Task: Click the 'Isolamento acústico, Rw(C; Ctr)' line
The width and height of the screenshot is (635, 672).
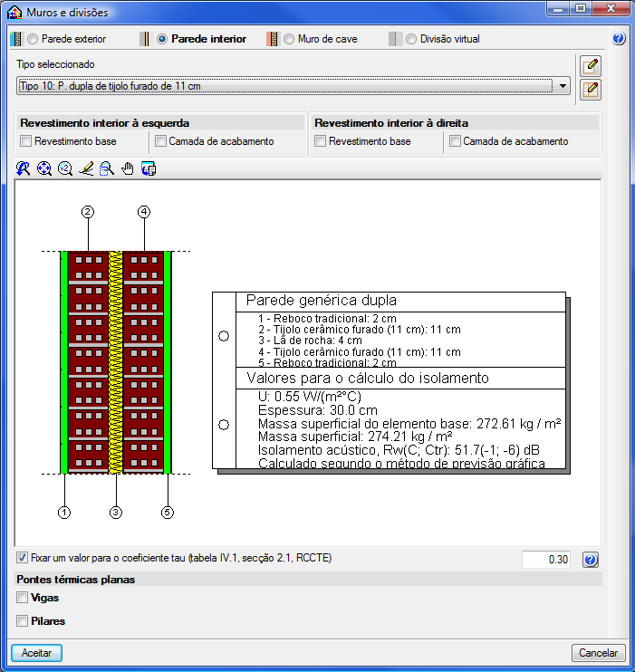Action: (x=399, y=450)
